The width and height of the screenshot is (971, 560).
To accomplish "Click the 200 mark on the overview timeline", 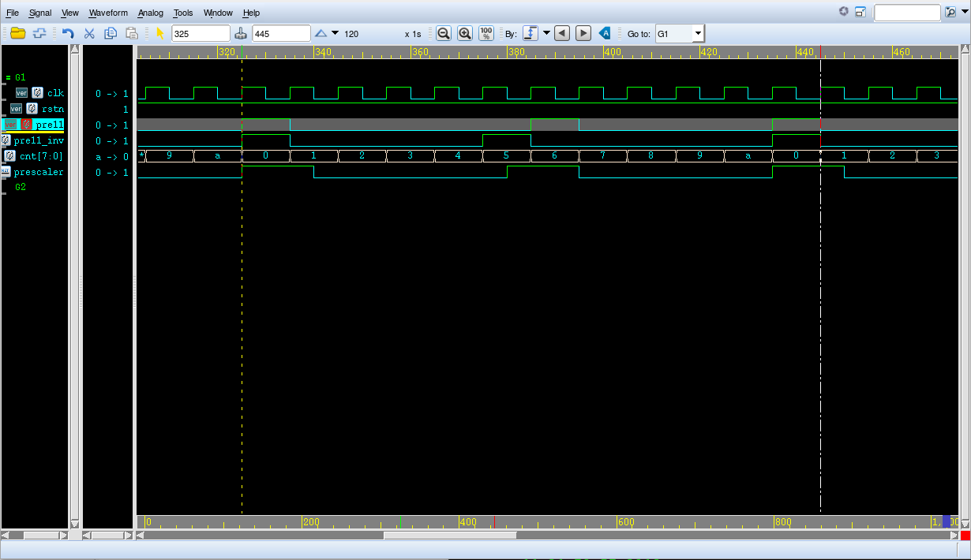I will pos(311,522).
